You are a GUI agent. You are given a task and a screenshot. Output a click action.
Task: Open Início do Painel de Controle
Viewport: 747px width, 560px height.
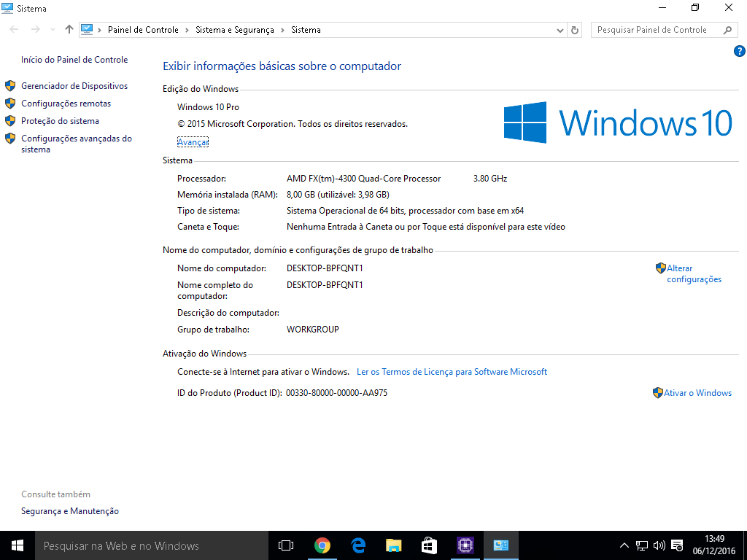tap(74, 60)
